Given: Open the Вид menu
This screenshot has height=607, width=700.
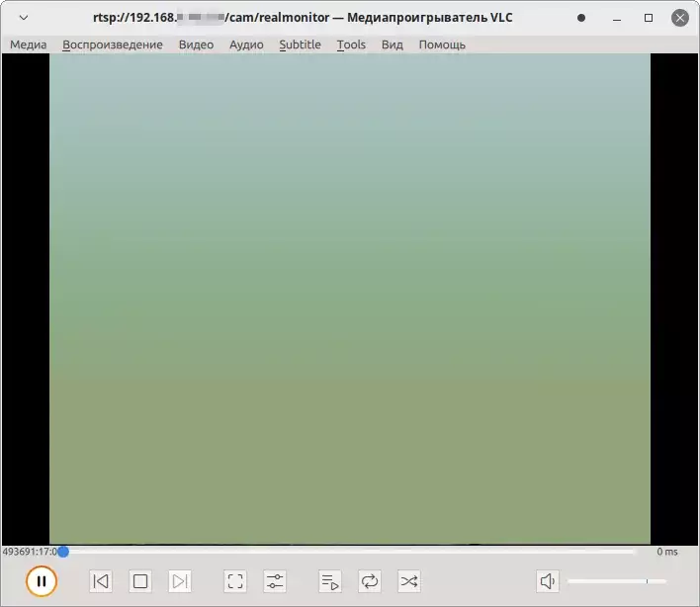Looking at the screenshot, I should coord(392,44).
